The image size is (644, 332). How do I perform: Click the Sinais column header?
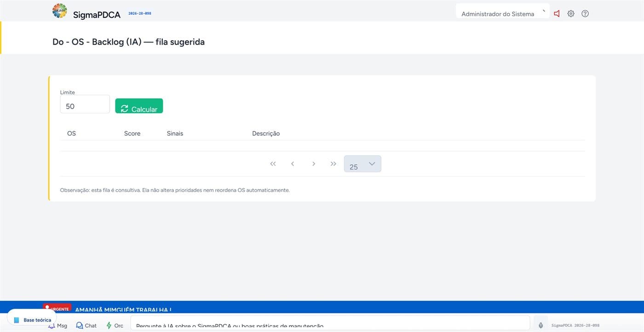[175, 134]
